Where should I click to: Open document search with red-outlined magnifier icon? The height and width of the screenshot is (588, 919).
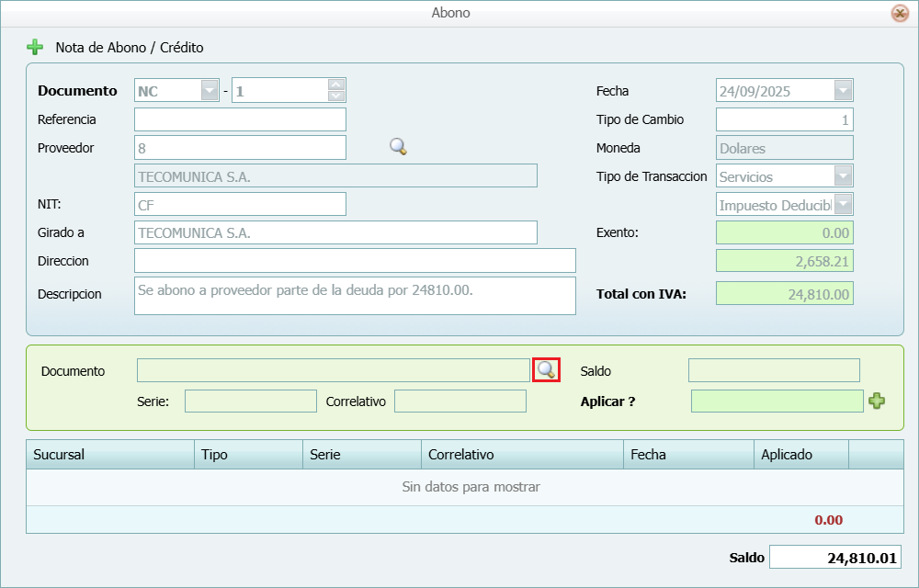546,370
